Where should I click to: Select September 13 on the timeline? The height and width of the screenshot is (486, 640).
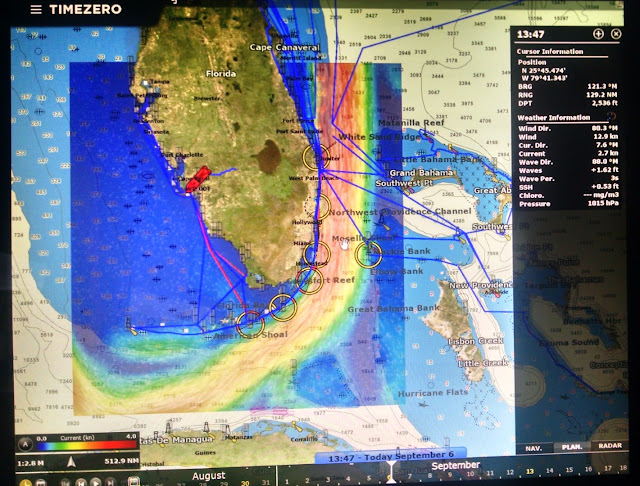(530, 471)
